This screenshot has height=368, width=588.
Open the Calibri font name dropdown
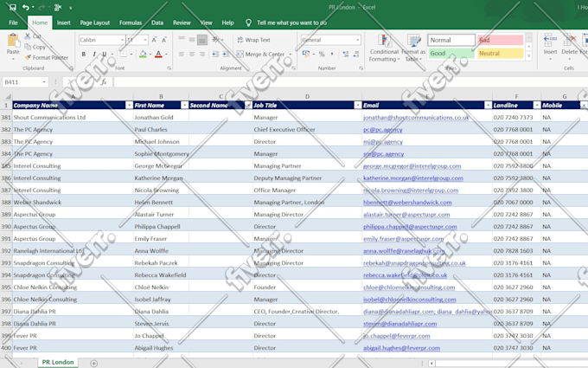[x=122, y=40]
